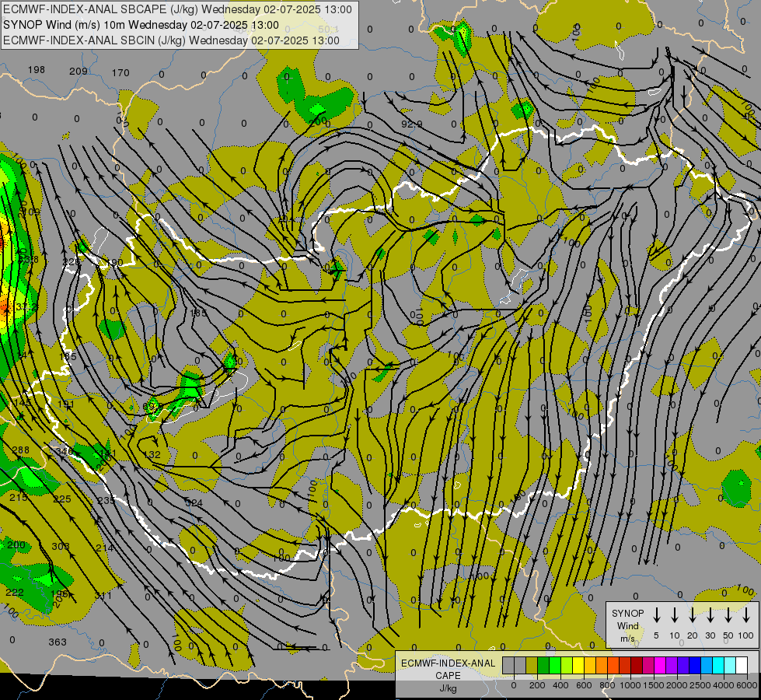761x700 pixels.
Task: Click the '2500' CAPE scale label
Action: coord(700,685)
